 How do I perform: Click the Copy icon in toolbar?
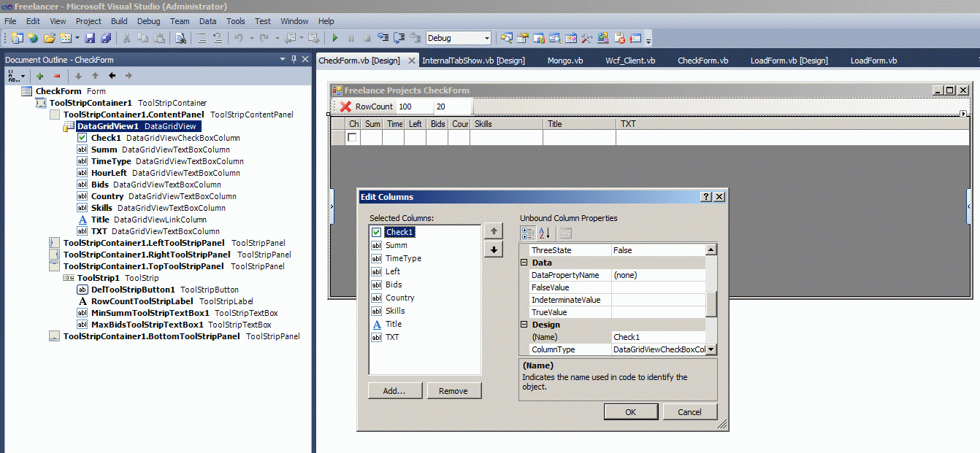pyautogui.click(x=142, y=38)
